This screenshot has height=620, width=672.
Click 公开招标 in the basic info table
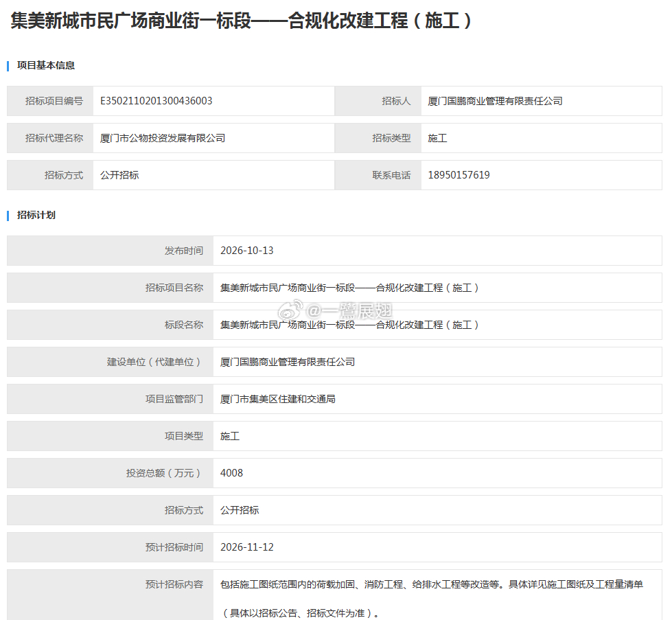coord(119,175)
